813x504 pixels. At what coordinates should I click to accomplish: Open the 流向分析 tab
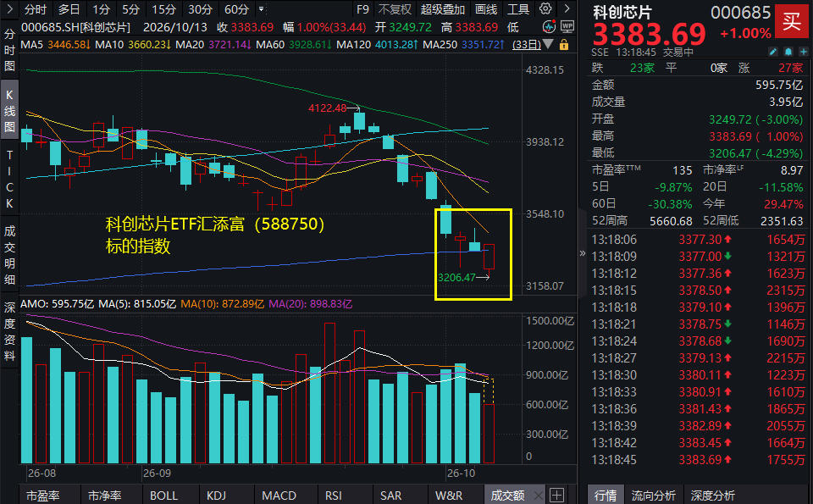click(653, 496)
